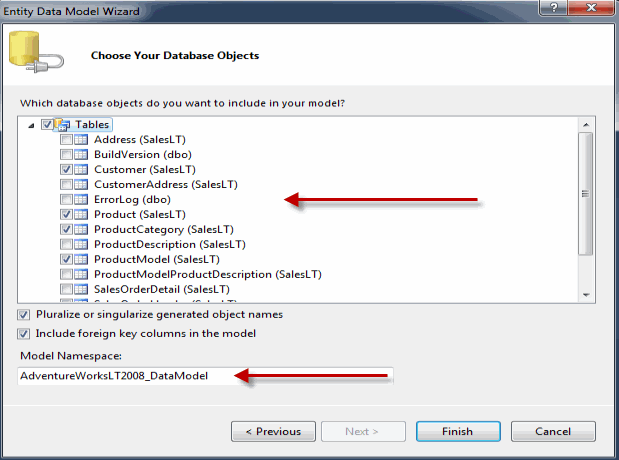Screen dimensions: 619x460
Task: Click the Address table icon
Action: (x=81, y=139)
